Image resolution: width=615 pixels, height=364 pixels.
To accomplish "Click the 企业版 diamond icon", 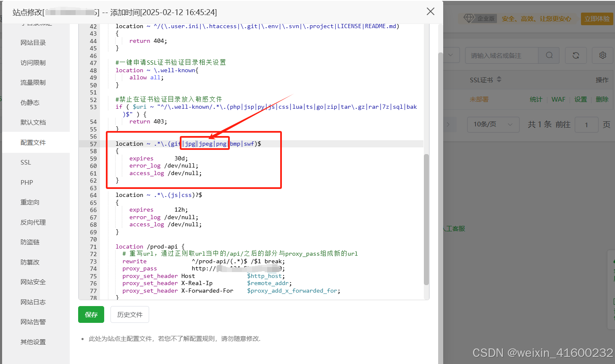I will pos(469,18).
